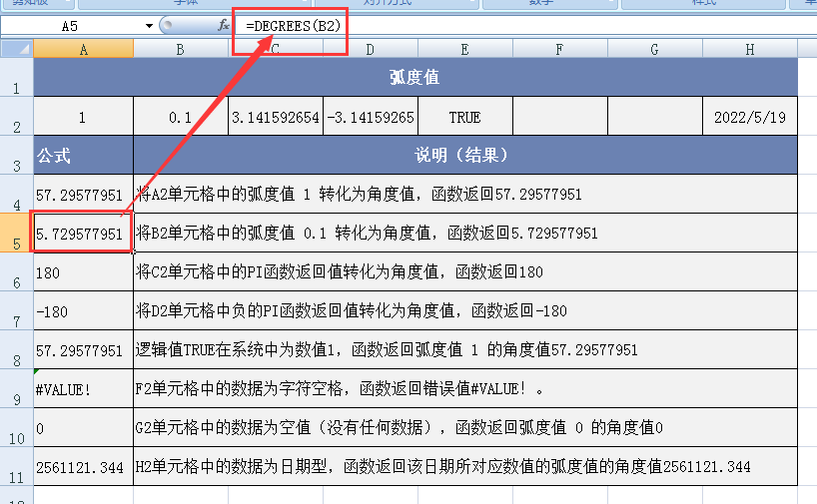This screenshot has height=504, width=817.
Task: Select cell E2 containing TRUE
Action: [x=464, y=117]
